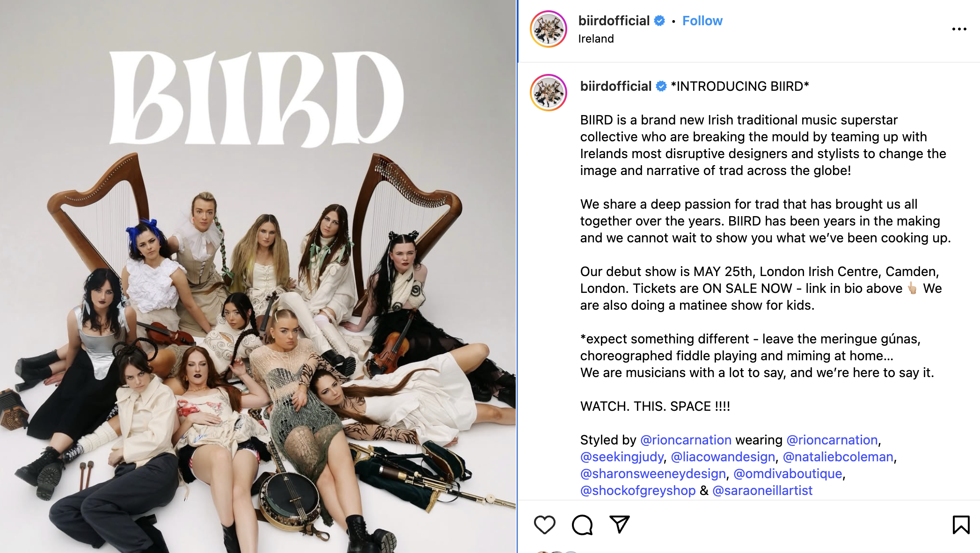Visit the @saraoneillartist tagged profile
The height and width of the screenshot is (553, 980).
coord(762,490)
